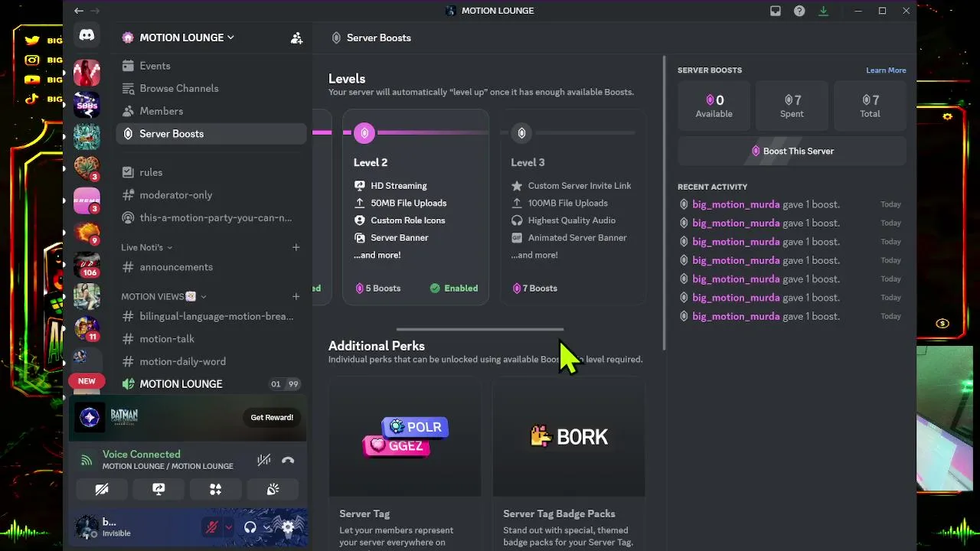Toggle deafen with the headphones icon
This screenshot has width=980, height=551.
(250, 527)
